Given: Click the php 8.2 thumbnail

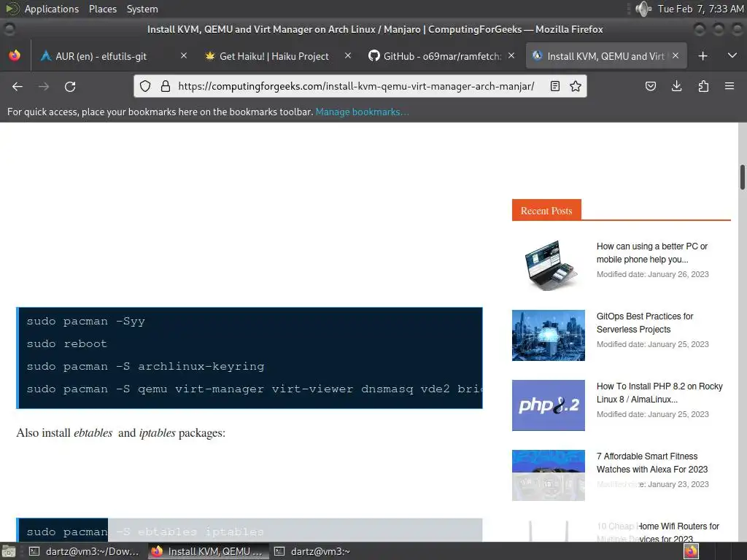Looking at the screenshot, I should coord(549,405).
